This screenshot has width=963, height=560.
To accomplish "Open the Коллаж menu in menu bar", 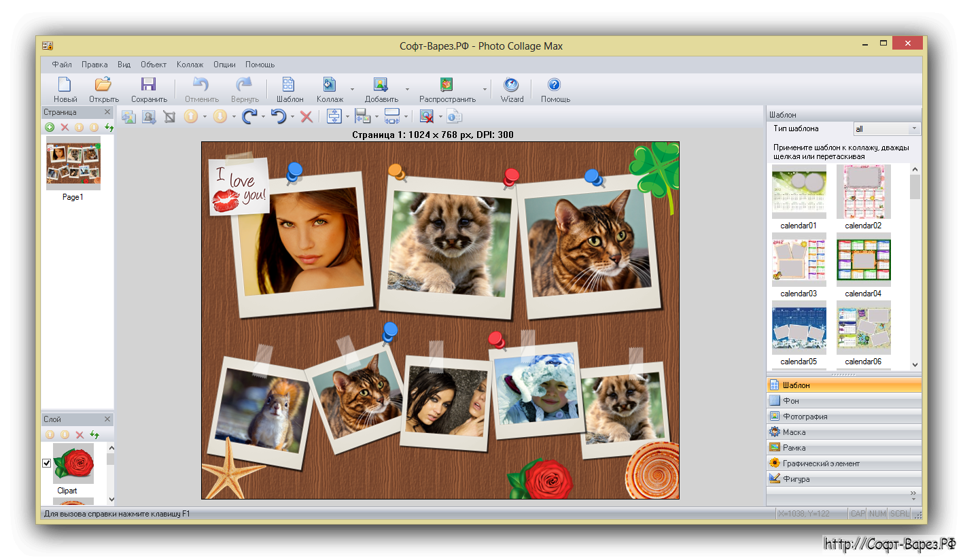I will [x=190, y=65].
